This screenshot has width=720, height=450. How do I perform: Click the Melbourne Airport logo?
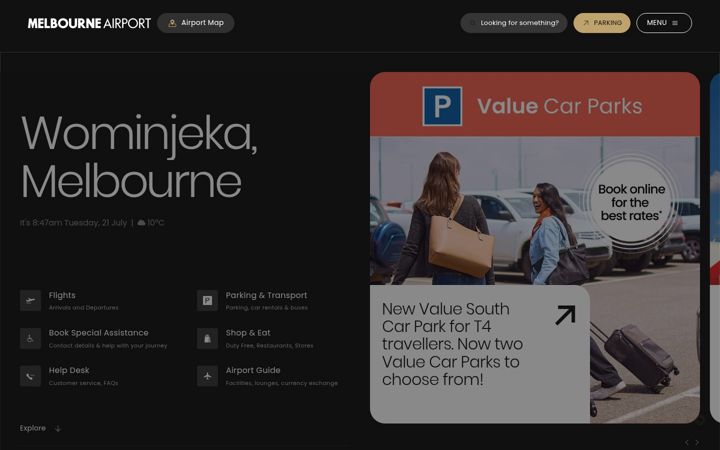click(89, 23)
